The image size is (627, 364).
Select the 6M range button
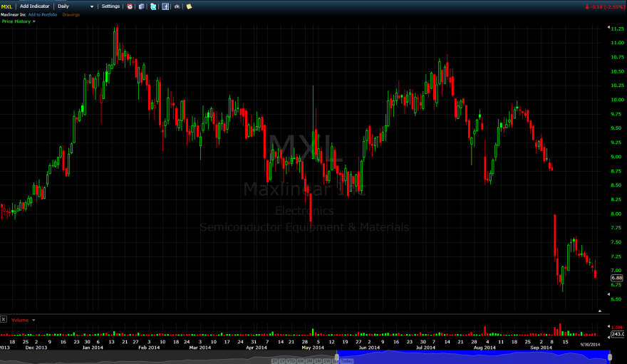point(300,361)
